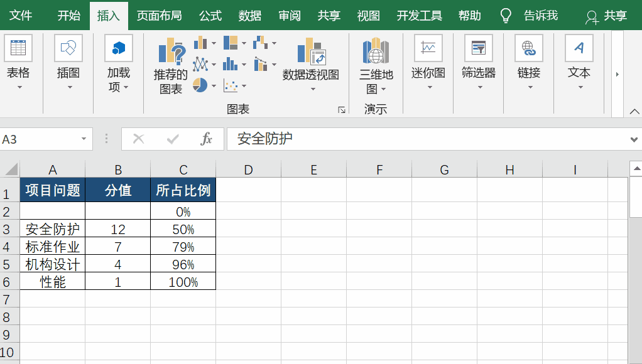Select row 7 header
Image resolution: width=642 pixels, height=364 pixels.
pos(9,299)
